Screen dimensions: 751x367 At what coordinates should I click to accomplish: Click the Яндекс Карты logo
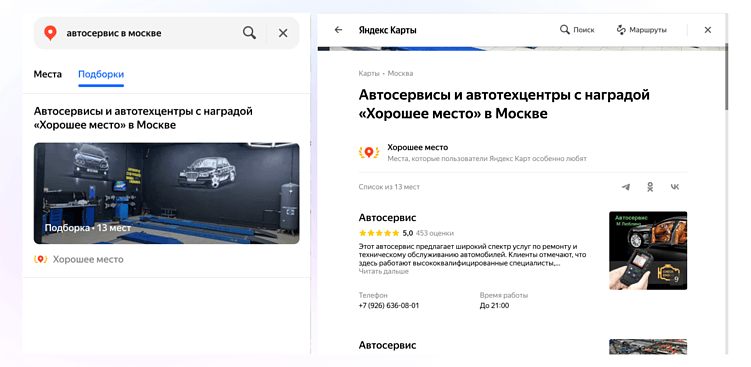[x=387, y=30]
